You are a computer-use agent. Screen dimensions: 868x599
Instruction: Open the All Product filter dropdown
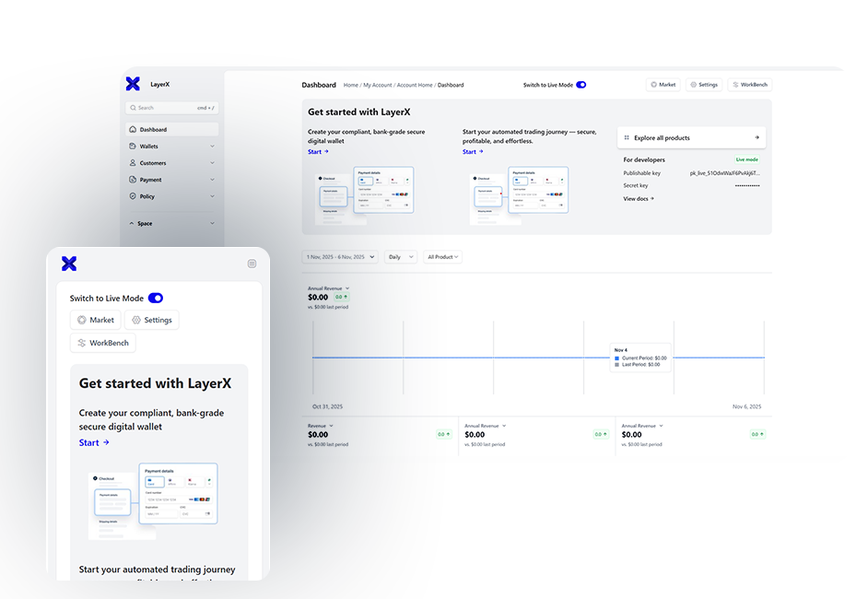(442, 257)
